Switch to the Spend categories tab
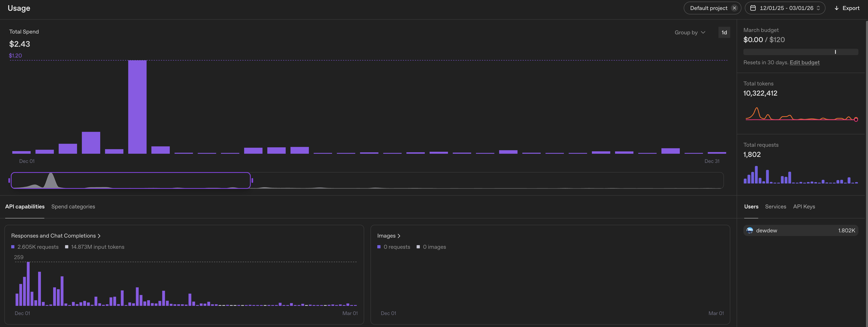The width and height of the screenshot is (868, 327). pyautogui.click(x=73, y=206)
